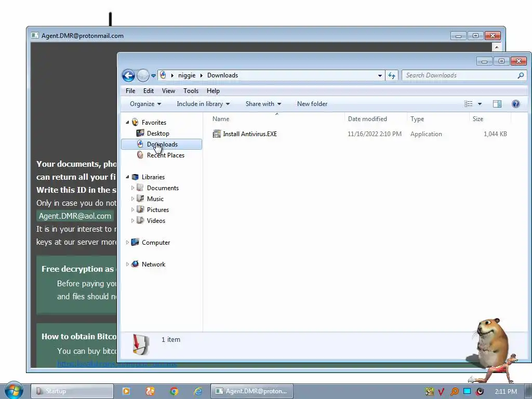Expand the address bar history dropdown
This screenshot has height=399, width=532.
click(380, 76)
